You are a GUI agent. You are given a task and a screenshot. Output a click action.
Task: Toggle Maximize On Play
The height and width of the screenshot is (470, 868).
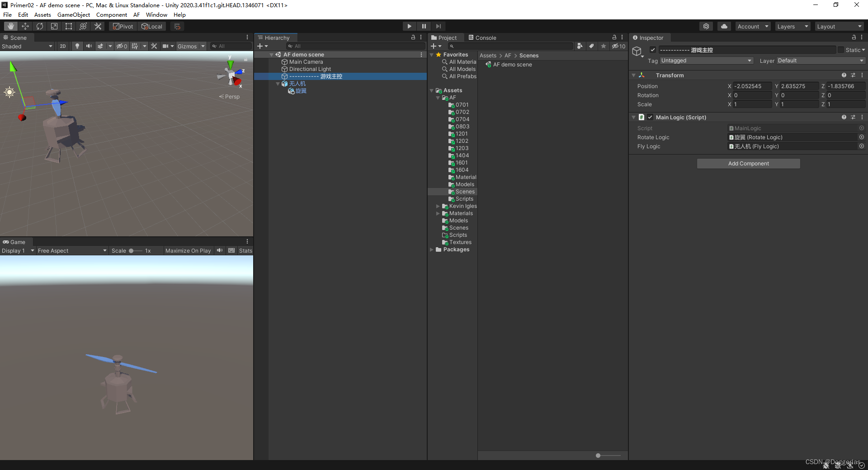click(188, 250)
